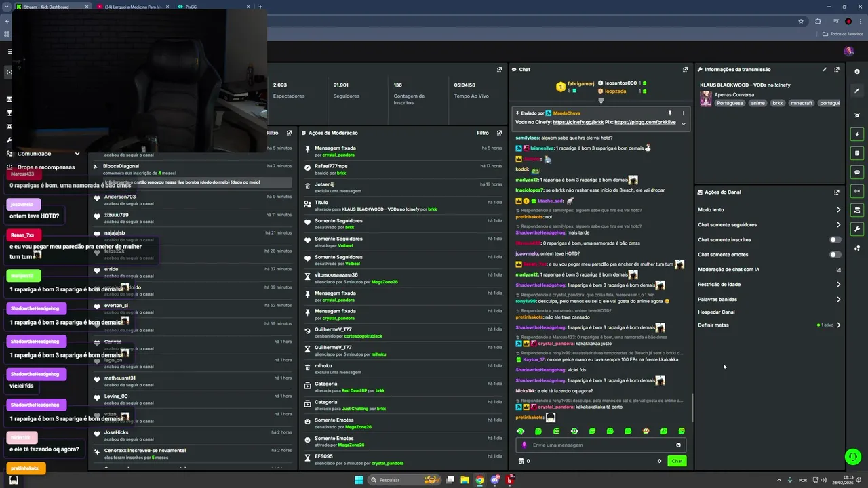Image resolution: width=868 pixels, height=488 pixels.
Task: Click the minecraft tag
Action: (802, 103)
